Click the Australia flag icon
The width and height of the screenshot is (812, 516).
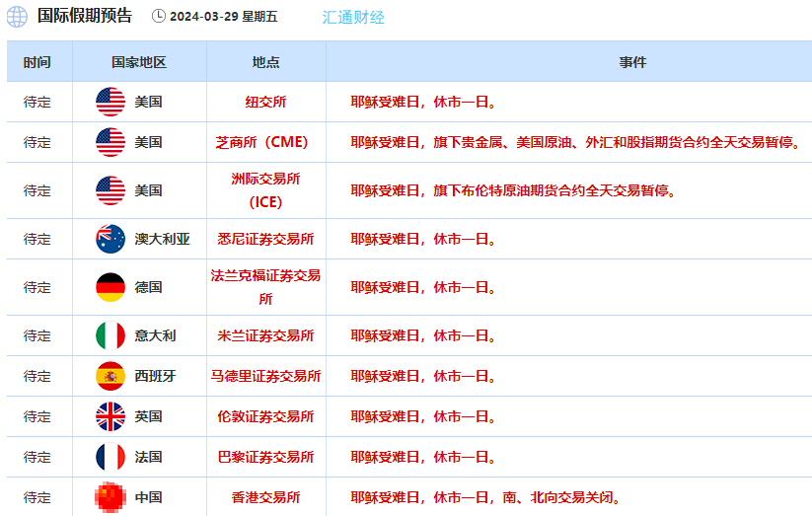click(111, 239)
